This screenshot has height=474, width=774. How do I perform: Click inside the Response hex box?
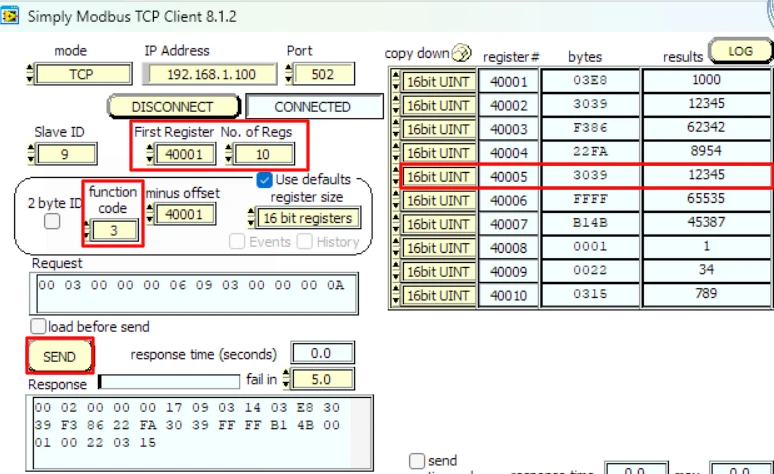[199, 433]
